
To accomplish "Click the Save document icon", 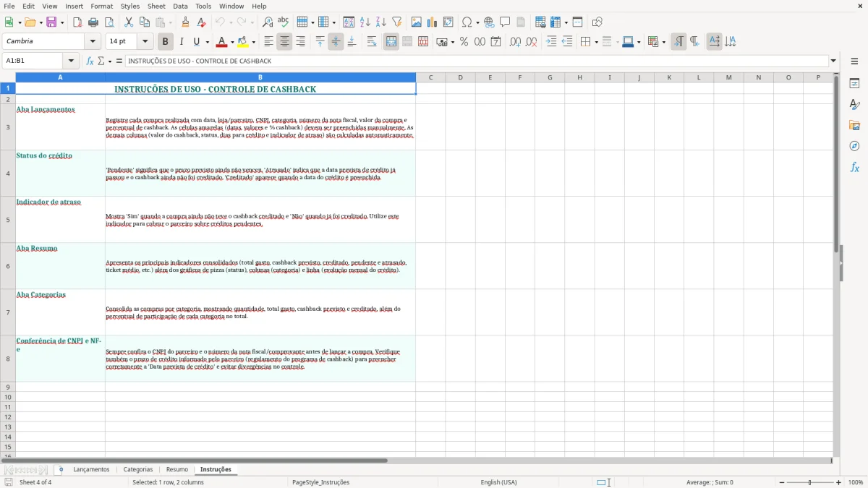I will tap(51, 22).
